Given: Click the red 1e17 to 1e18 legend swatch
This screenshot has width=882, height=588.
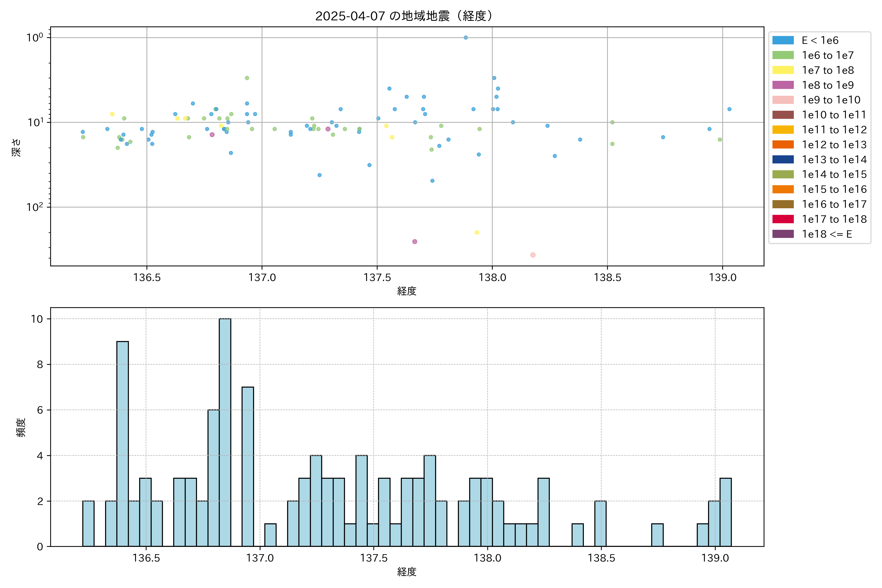Looking at the screenshot, I should [783, 219].
